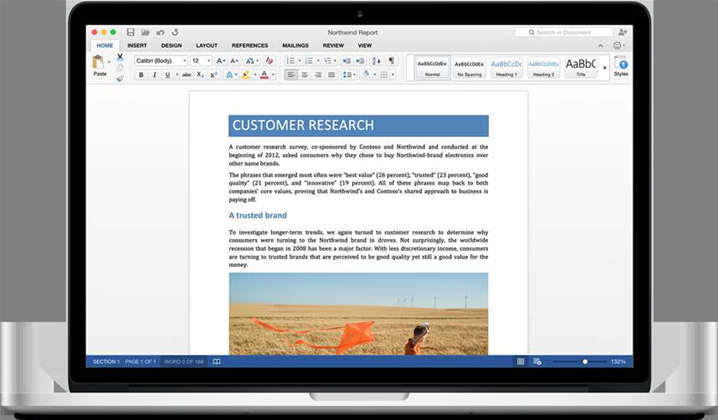Image resolution: width=718 pixels, height=420 pixels.
Task: Expand the styles gallery arrow
Action: coord(604,67)
